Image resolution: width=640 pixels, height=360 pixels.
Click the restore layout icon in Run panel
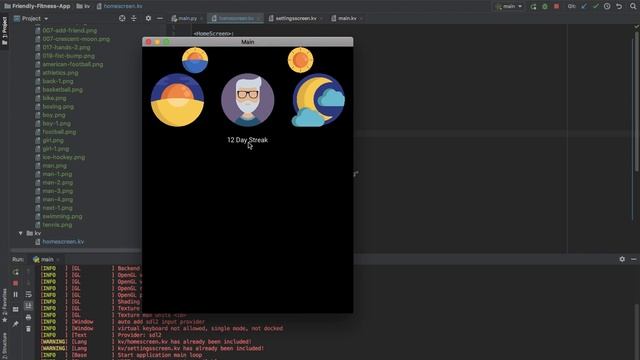16,309
